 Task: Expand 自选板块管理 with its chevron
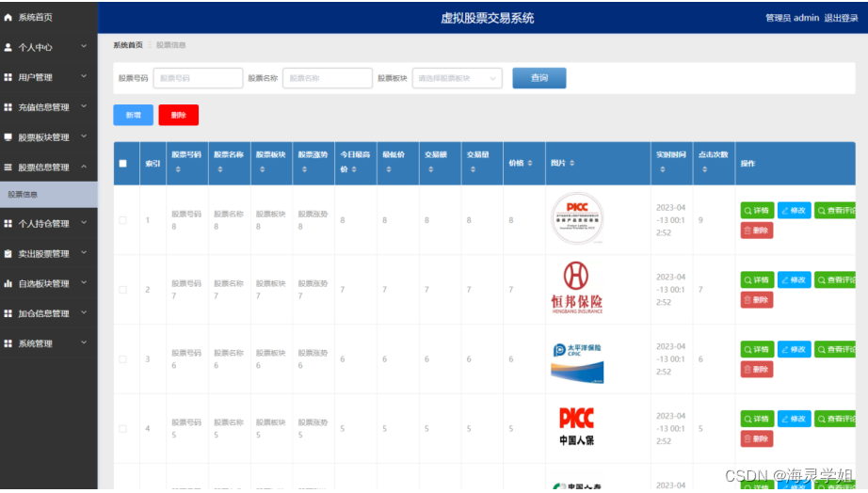click(84, 283)
